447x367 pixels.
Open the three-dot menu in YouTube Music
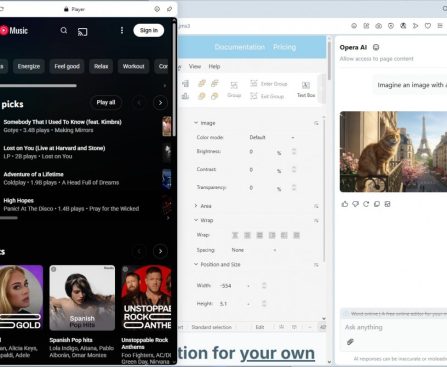click(122, 31)
